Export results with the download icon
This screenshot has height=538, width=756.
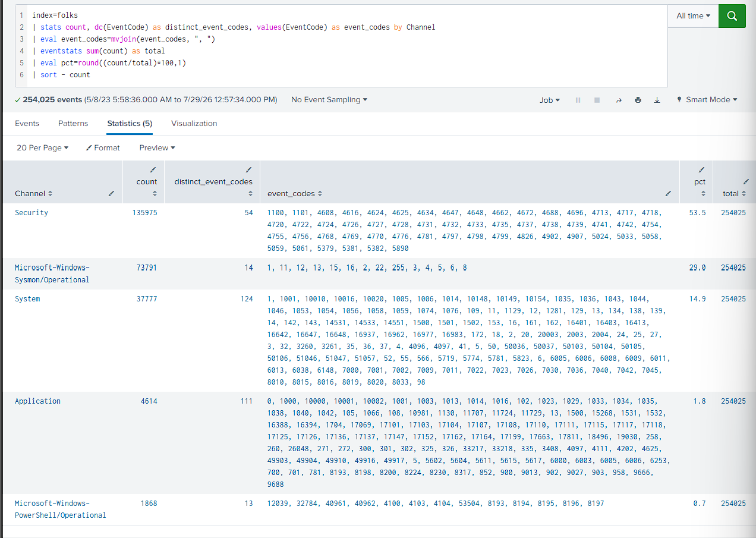[x=657, y=100]
